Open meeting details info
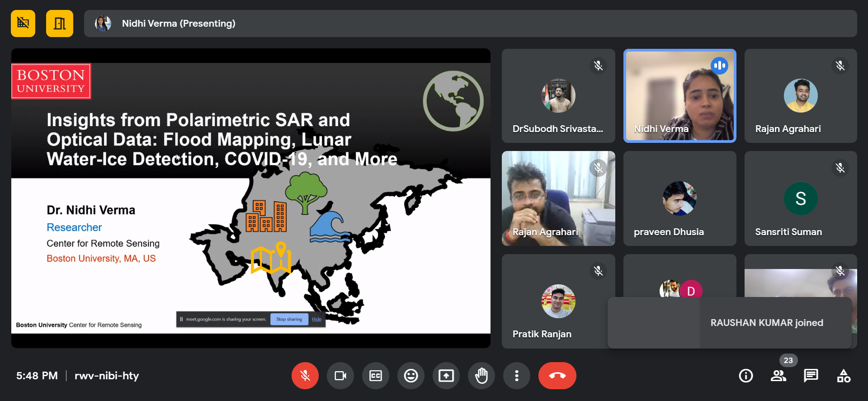The image size is (868, 401). [x=746, y=376]
